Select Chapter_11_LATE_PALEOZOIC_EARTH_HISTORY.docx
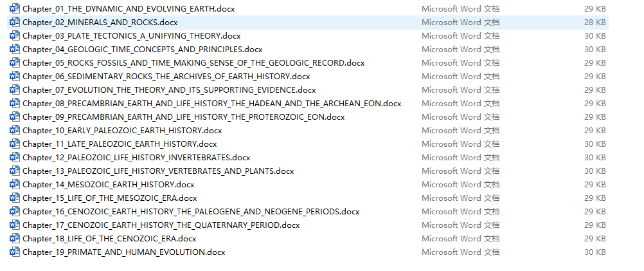The image size is (644, 271). [120, 144]
